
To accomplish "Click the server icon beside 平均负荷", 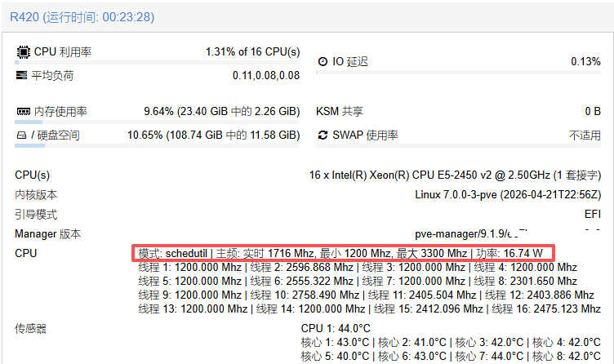I will (x=21, y=75).
